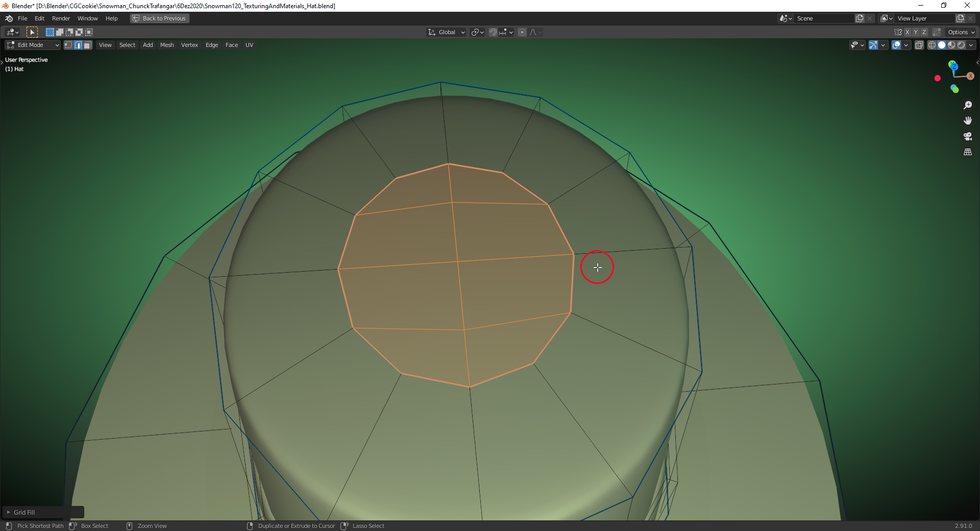Enable face select mode
The width and height of the screenshot is (980, 531).
pyautogui.click(x=87, y=45)
